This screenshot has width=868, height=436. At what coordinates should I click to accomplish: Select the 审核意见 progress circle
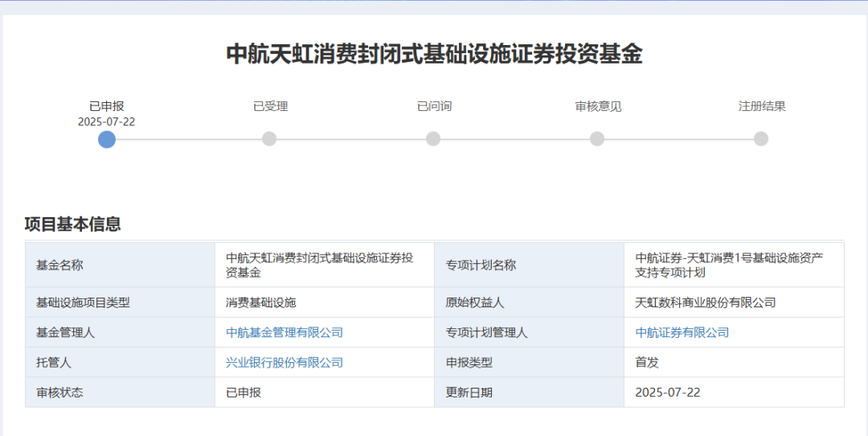point(597,139)
